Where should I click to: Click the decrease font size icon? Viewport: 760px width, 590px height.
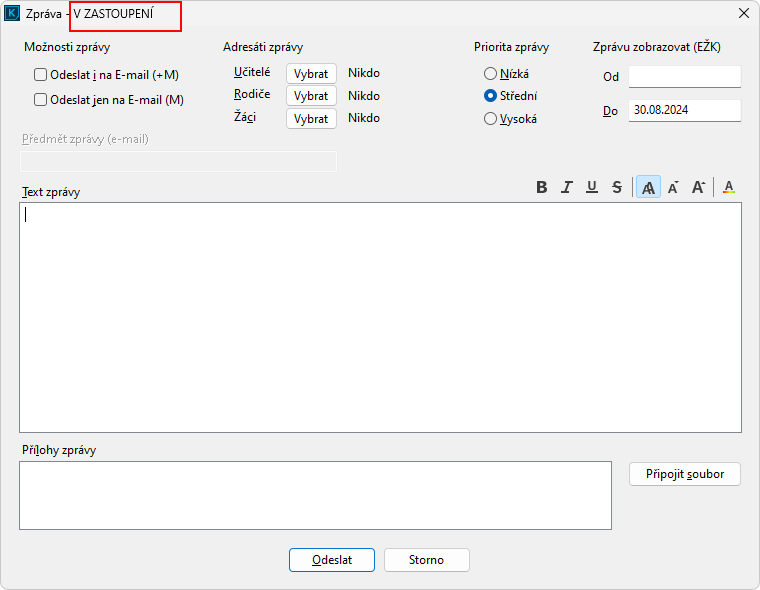point(673,187)
